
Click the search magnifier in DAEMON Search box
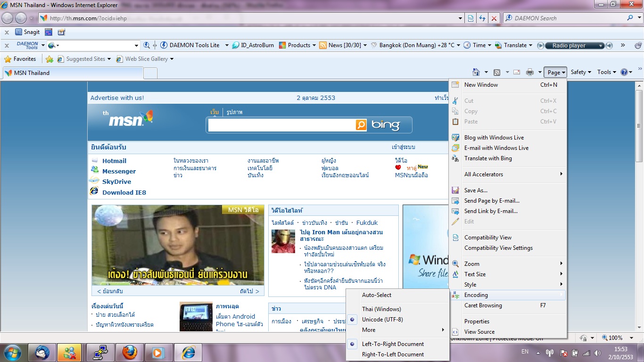click(x=630, y=18)
